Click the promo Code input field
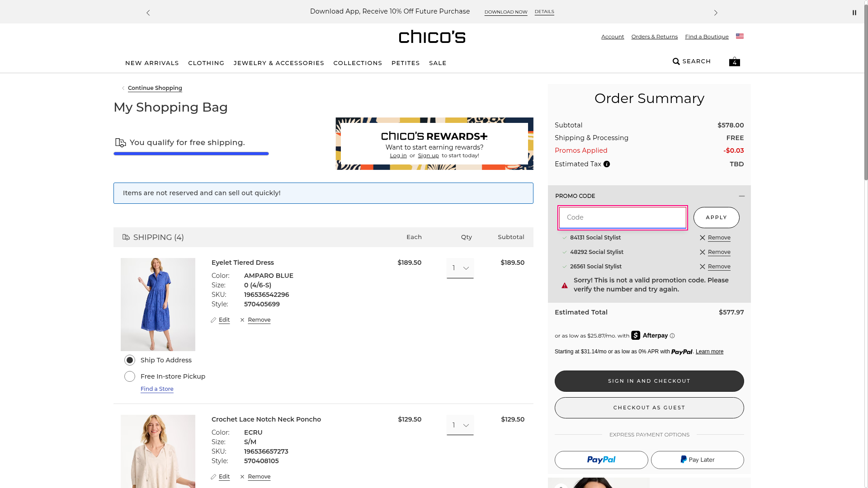868x488 pixels. [622, 217]
